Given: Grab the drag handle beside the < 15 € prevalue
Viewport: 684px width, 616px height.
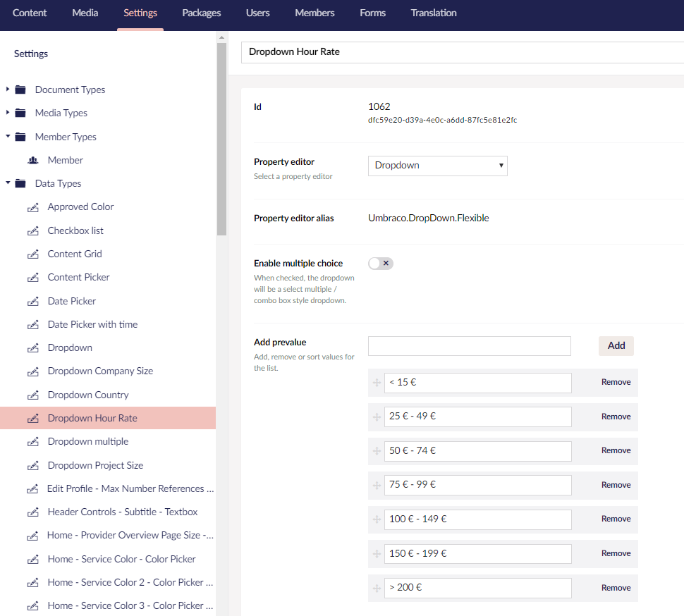Looking at the screenshot, I should pos(377,383).
